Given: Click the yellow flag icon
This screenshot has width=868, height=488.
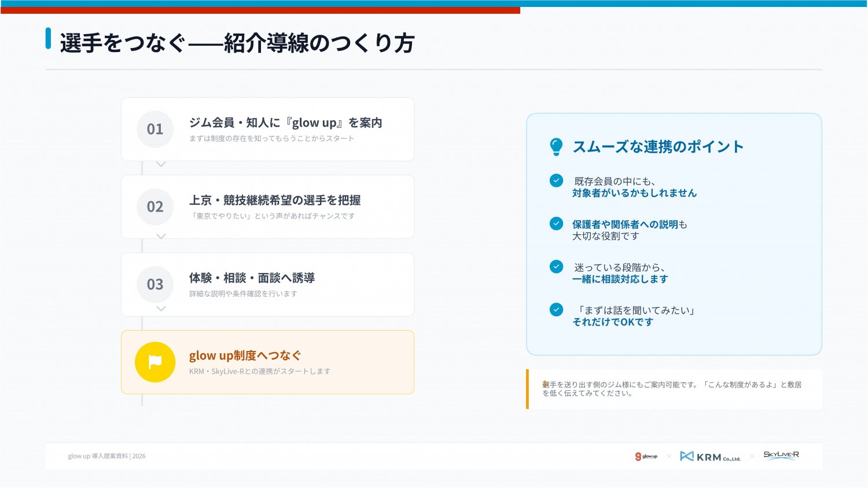Looking at the screenshot, I should pos(155,362).
